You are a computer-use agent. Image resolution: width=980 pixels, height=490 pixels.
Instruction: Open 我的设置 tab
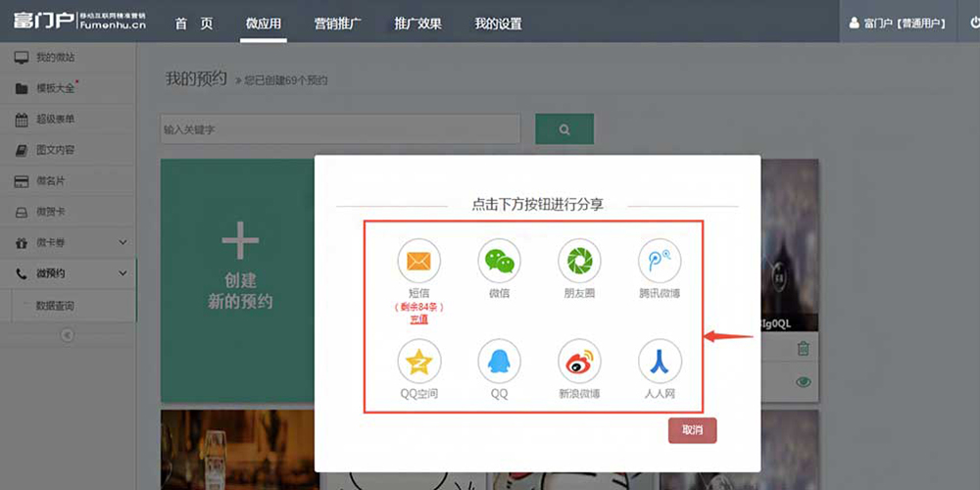coord(498,24)
